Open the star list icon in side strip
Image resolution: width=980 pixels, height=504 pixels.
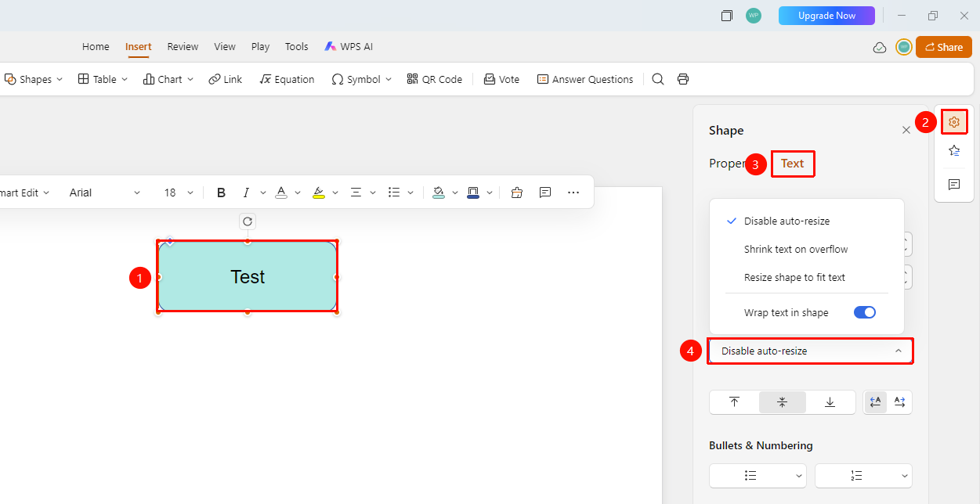pos(954,151)
